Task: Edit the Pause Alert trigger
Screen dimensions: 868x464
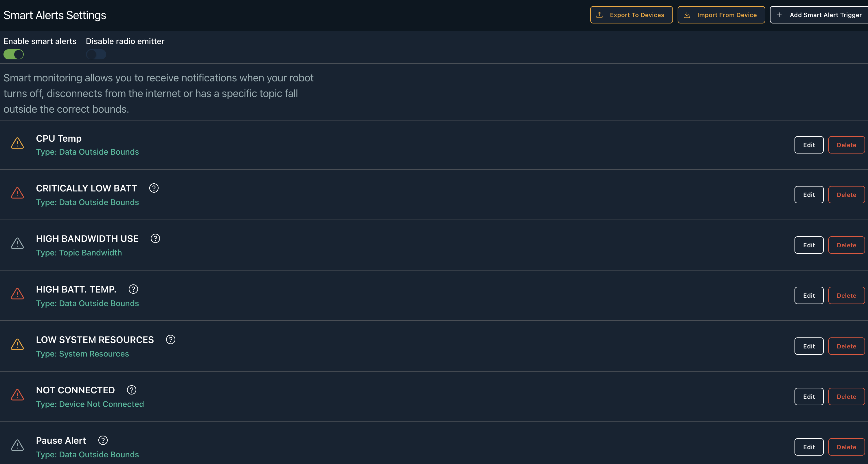Action: pos(809,447)
